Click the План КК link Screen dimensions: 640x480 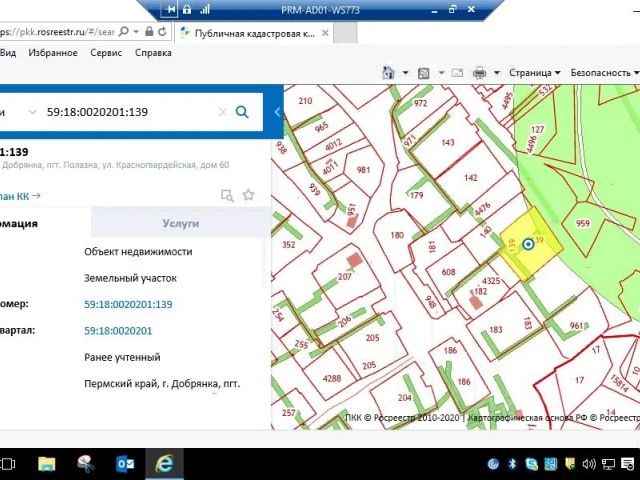point(18,195)
